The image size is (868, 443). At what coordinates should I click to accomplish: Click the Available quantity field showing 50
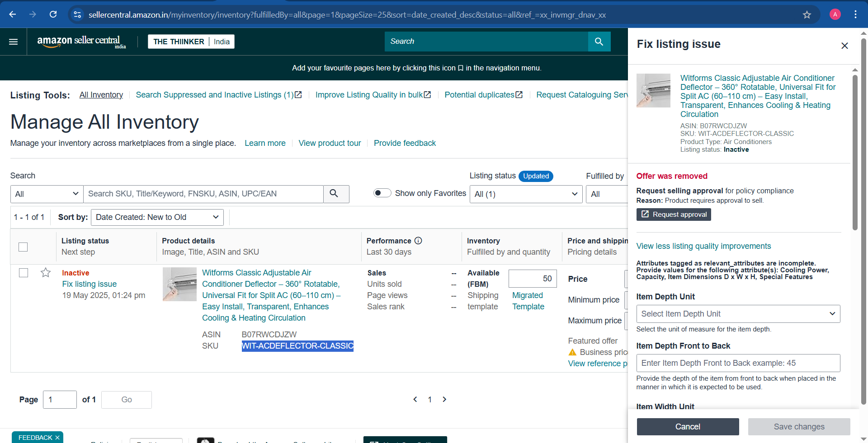point(533,279)
